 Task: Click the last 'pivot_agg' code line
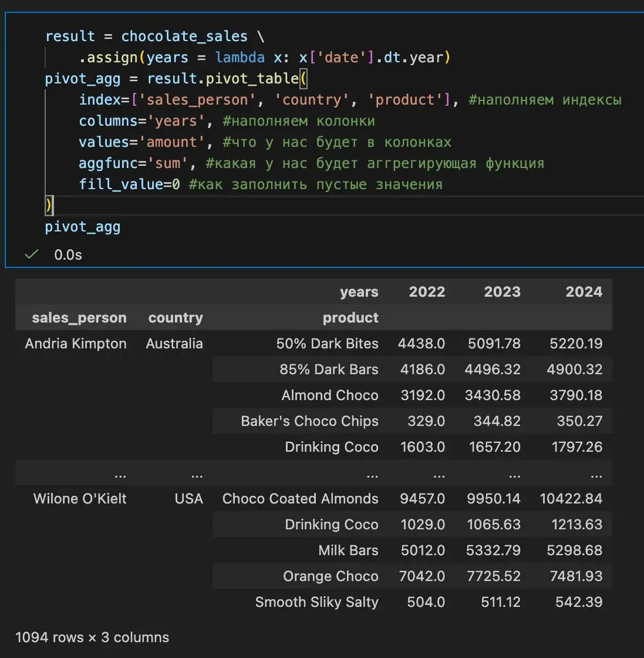[x=83, y=227]
